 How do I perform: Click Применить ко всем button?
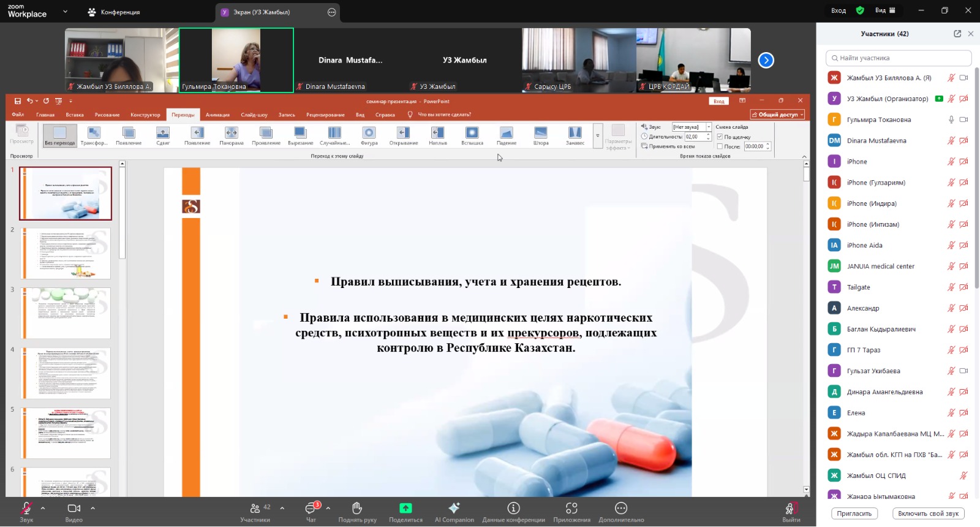[668, 146]
